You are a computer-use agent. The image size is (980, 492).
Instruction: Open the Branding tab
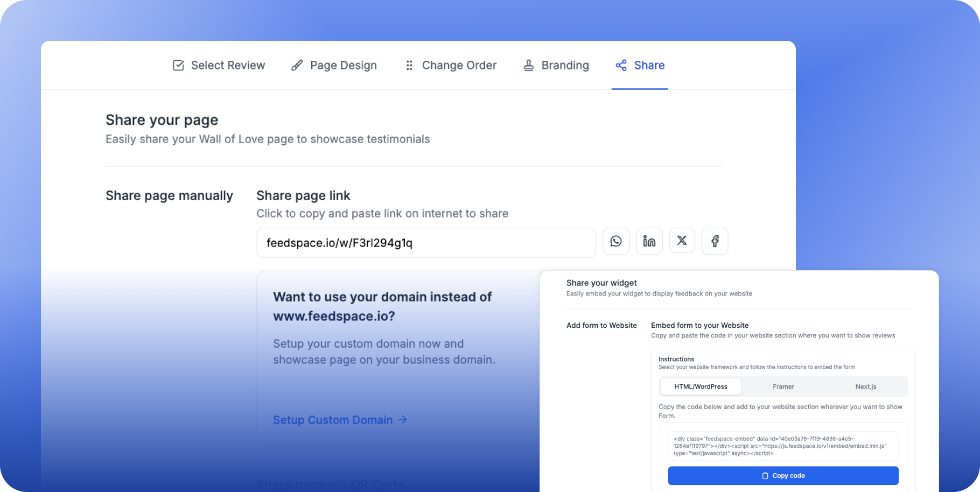pyautogui.click(x=556, y=65)
